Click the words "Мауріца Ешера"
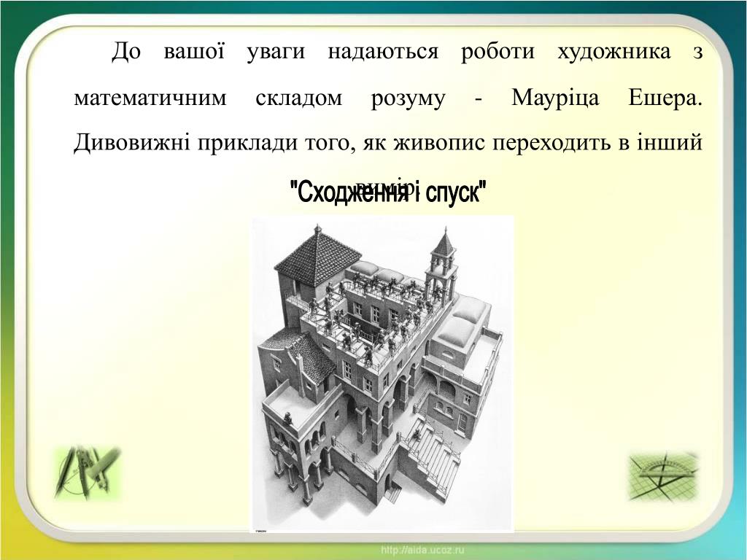 (607, 98)
